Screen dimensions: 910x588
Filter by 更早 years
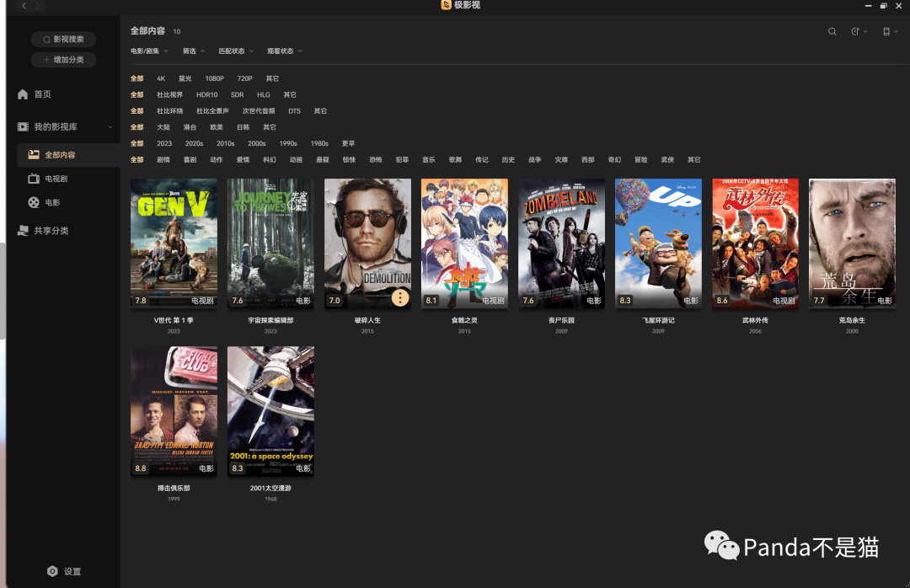click(348, 143)
